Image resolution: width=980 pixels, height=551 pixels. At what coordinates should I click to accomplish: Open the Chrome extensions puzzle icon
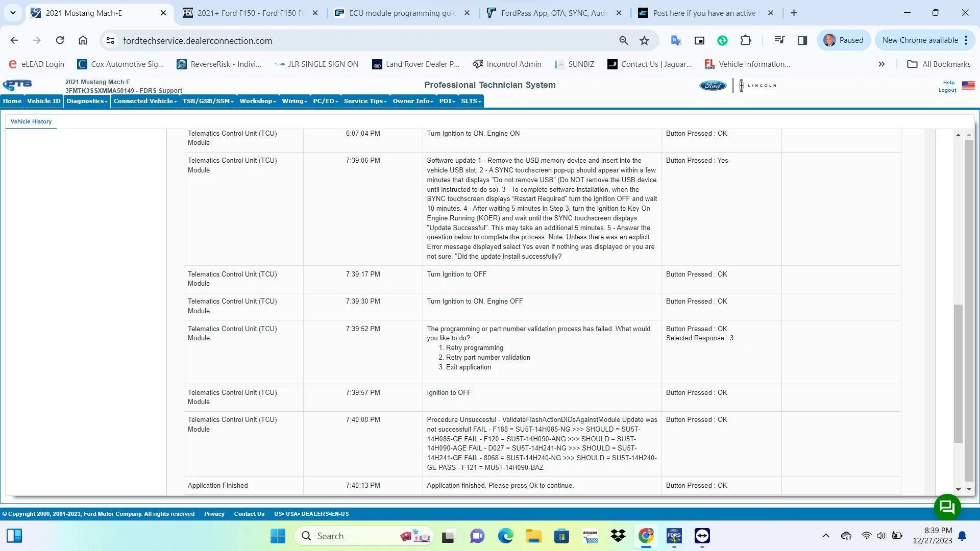point(746,40)
